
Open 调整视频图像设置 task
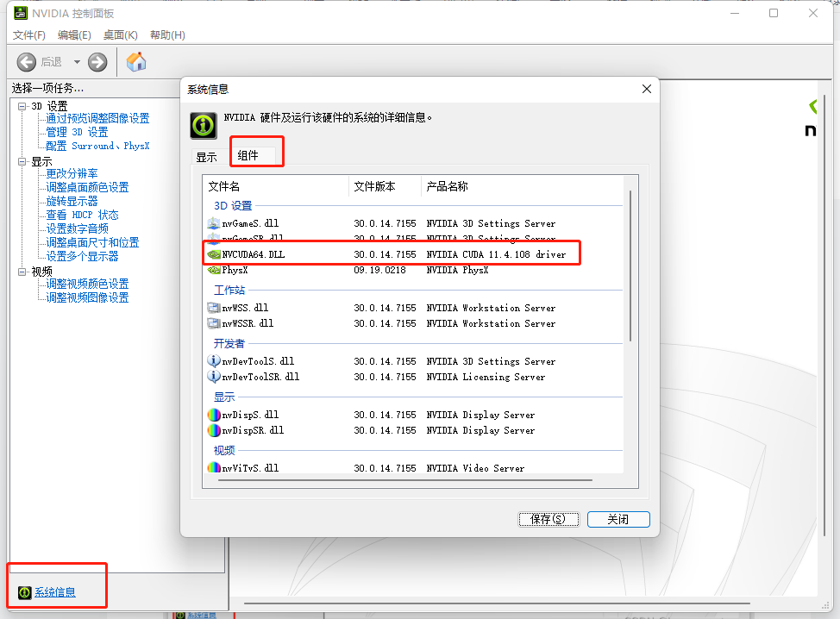pos(87,297)
